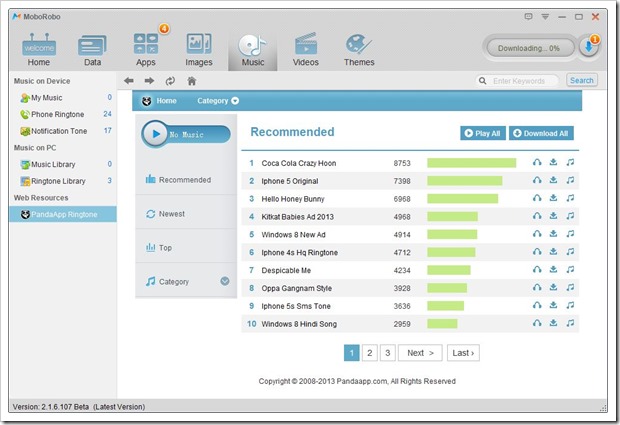Image resolution: width=620 pixels, height=425 pixels.
Task: Click the Play All button
Action: tap(482, 133)
